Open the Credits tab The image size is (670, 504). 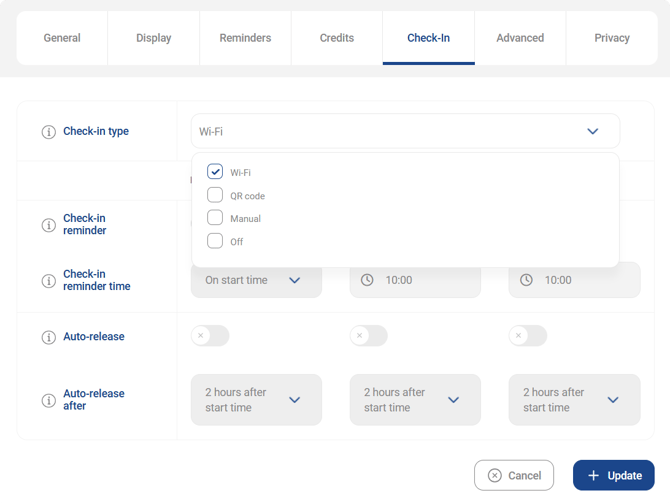pyautogui.click(x=337, y=38)
